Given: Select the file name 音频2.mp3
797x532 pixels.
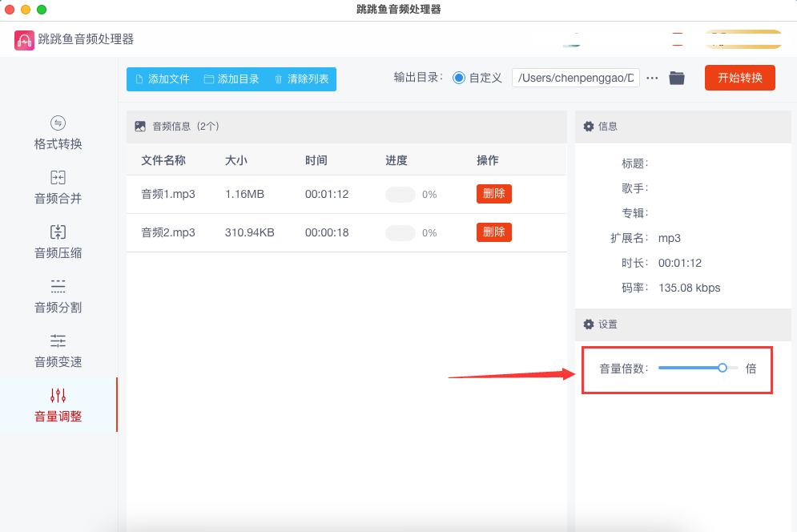Looking at the screenshot, I should [168, 232].
